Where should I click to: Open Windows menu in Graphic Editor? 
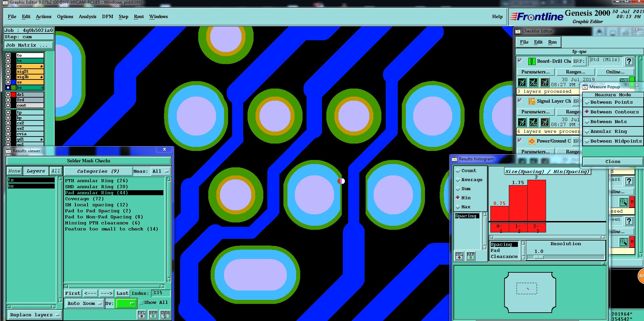(158, 17)
